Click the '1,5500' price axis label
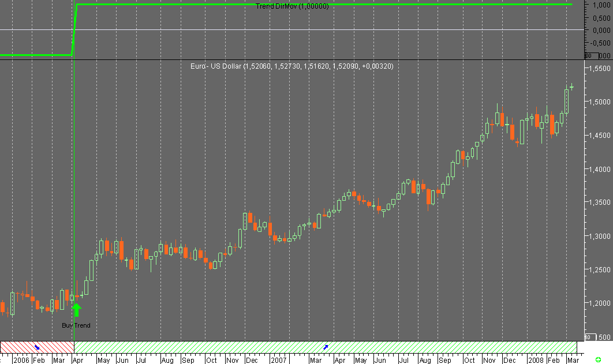Image resolution: width=613 pixels, height=364 pixels. tap(599, 68)
